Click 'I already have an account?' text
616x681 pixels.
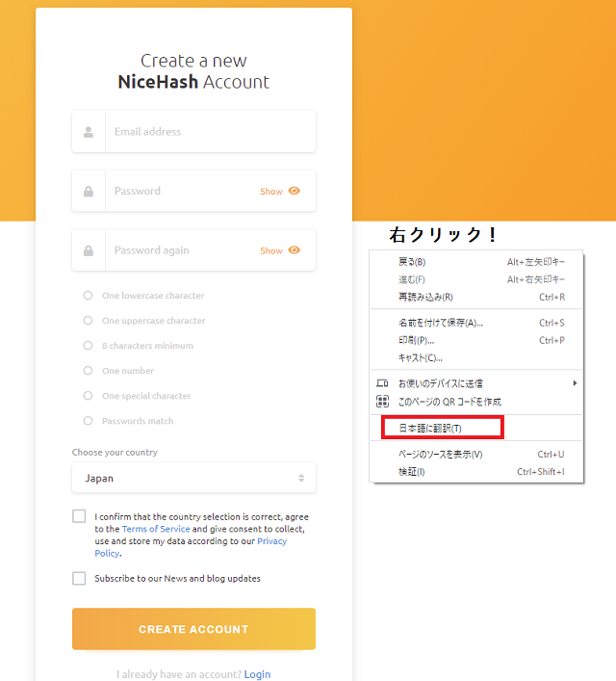(x=179, y=674)
